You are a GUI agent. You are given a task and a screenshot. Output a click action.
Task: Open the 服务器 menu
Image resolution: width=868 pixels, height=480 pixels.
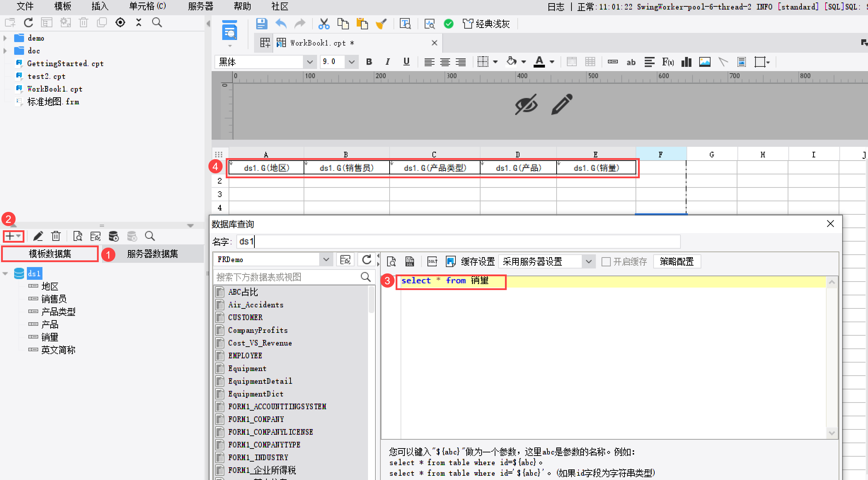pyautogui.click(x=200, y=6)
